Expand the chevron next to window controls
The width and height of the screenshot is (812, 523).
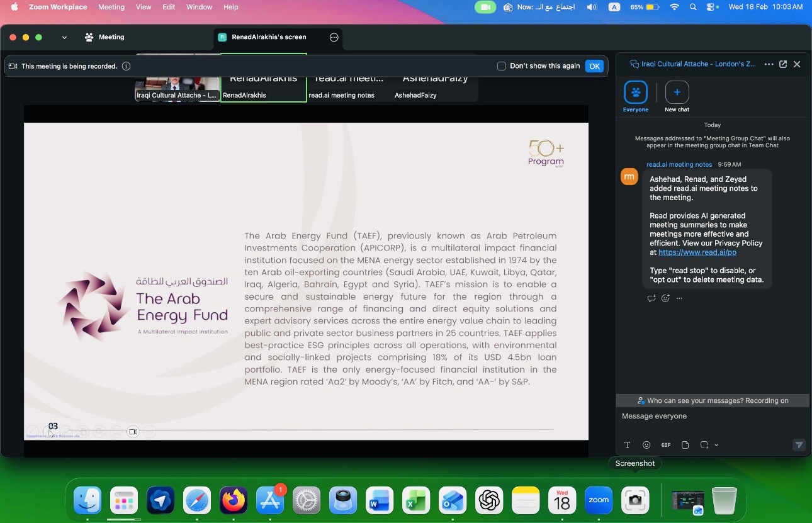click(64, 38)
